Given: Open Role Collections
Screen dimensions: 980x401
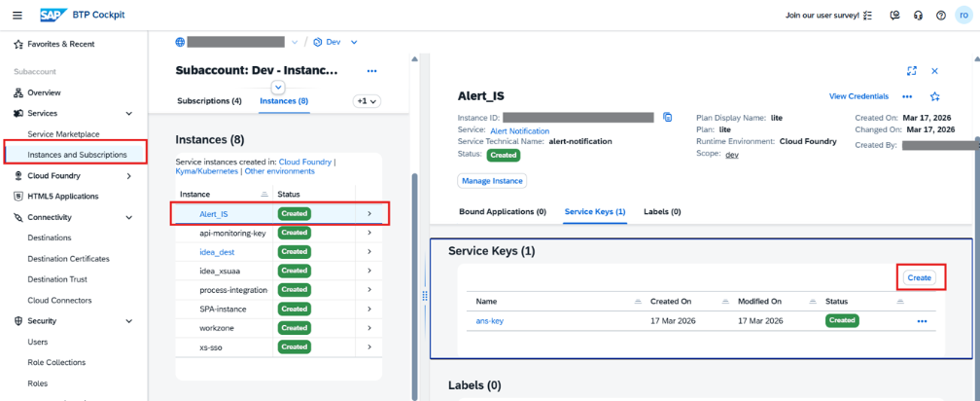Looking at the screenshot, I should tap(56, 362).
